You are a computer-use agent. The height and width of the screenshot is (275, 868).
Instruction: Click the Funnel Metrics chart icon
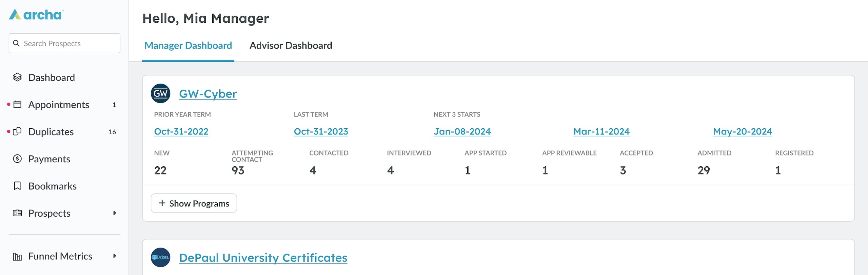[x=17, y=256]
